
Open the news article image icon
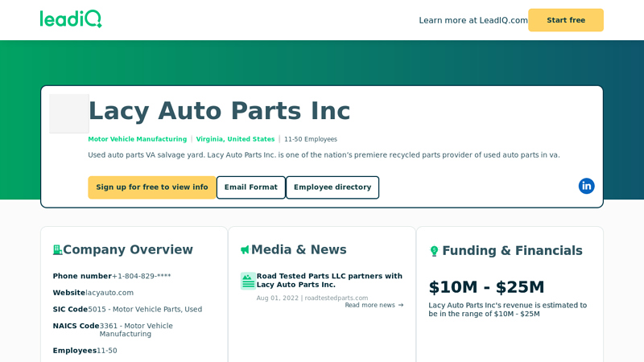(248, 281)
